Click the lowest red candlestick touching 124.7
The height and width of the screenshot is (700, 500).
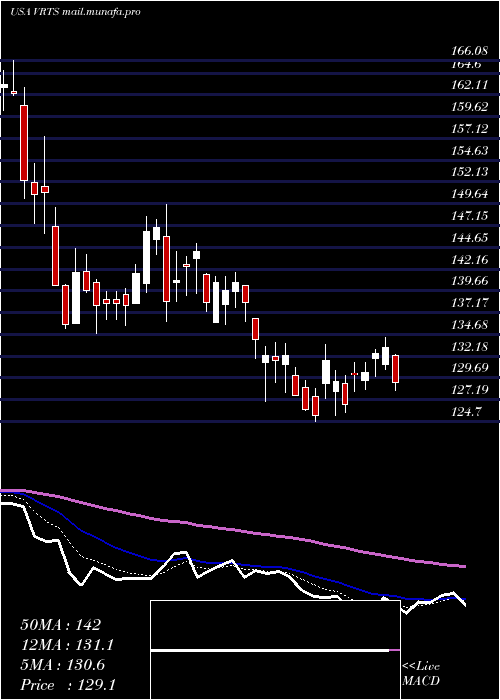(x=316, y=406)
